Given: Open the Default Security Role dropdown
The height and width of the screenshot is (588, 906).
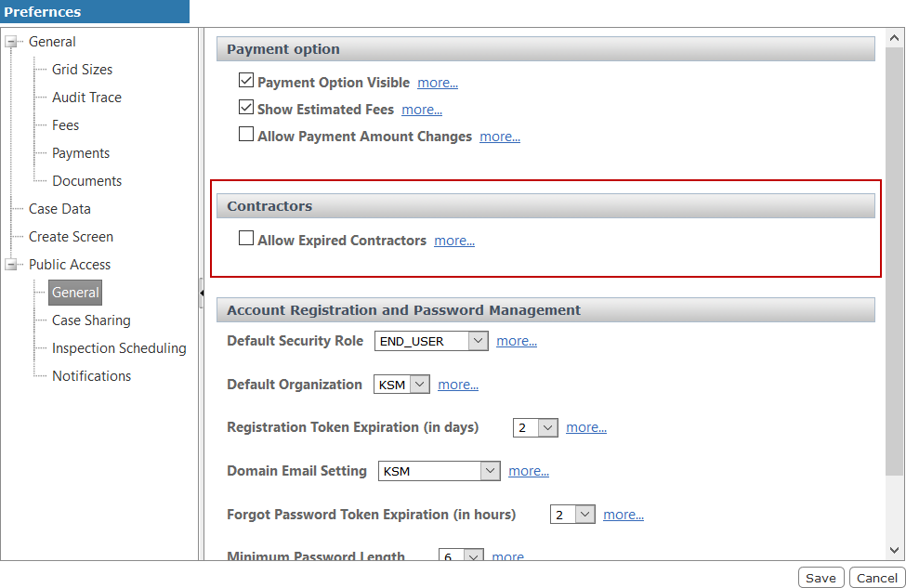Looking at the screenshot, I should pos(479,340).
